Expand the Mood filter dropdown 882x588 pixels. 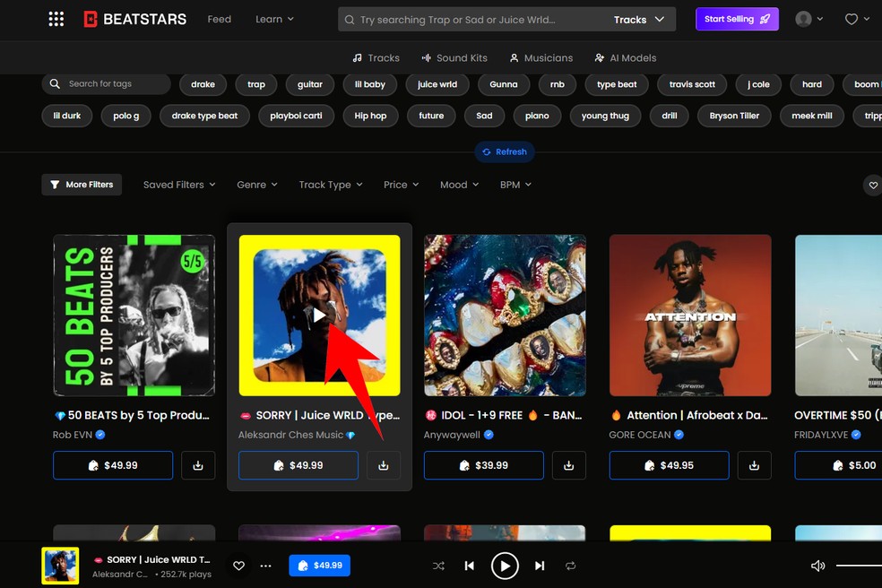point(459,185)
